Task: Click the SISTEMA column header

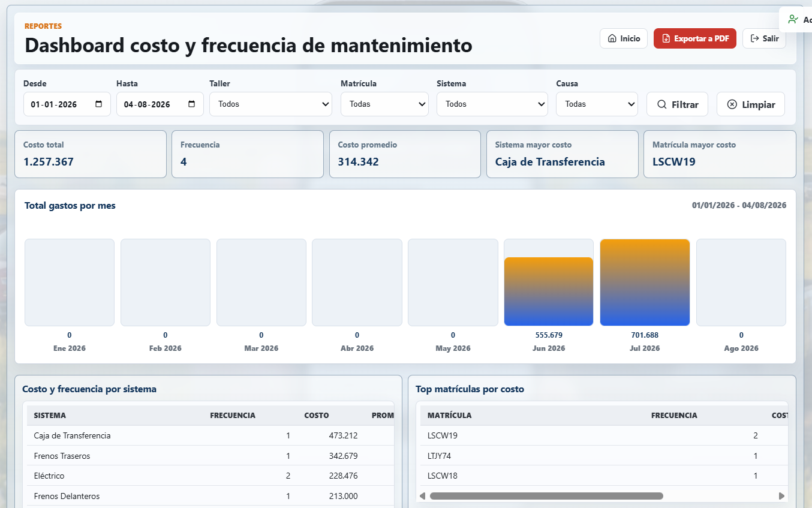Action: [50, 415]
